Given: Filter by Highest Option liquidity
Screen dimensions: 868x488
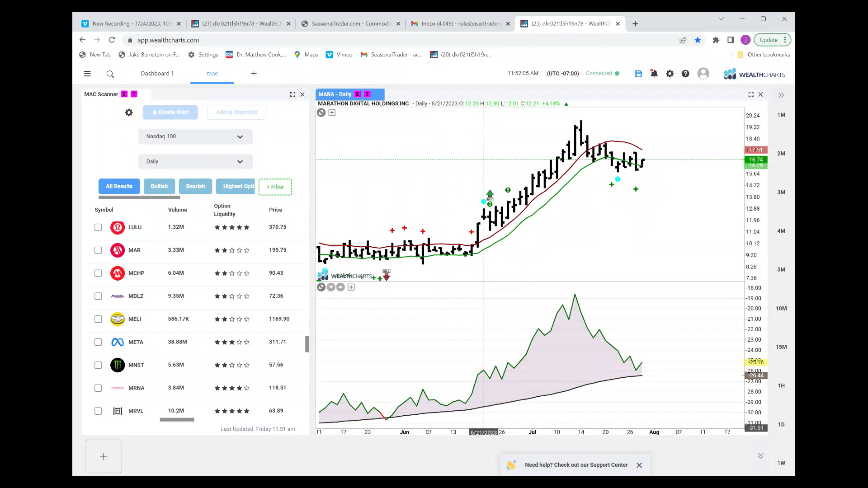Looking at the screenshot, I should 236,187.
